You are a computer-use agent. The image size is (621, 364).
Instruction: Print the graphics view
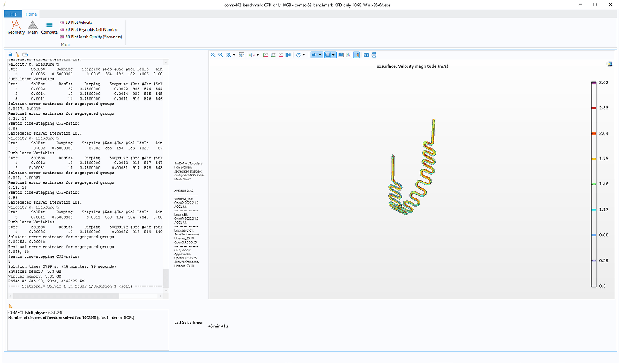(373, 55)
